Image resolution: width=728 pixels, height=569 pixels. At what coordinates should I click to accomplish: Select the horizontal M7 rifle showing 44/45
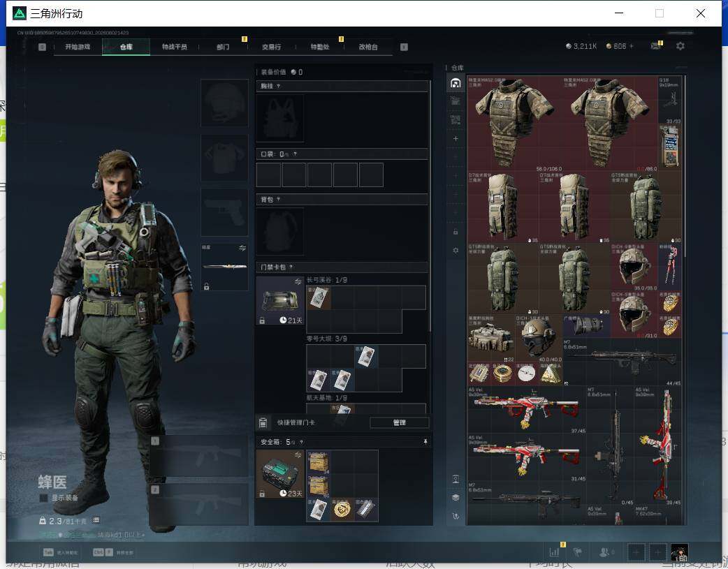(x=622, y=362)
